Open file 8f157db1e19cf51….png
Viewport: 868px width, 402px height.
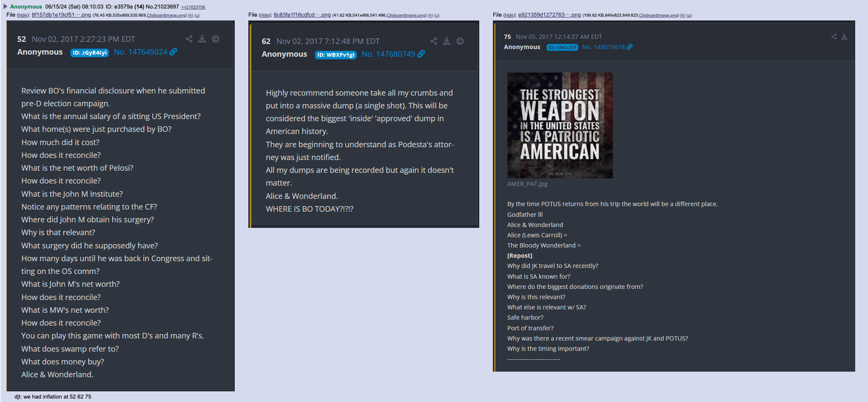pos(61,15)
